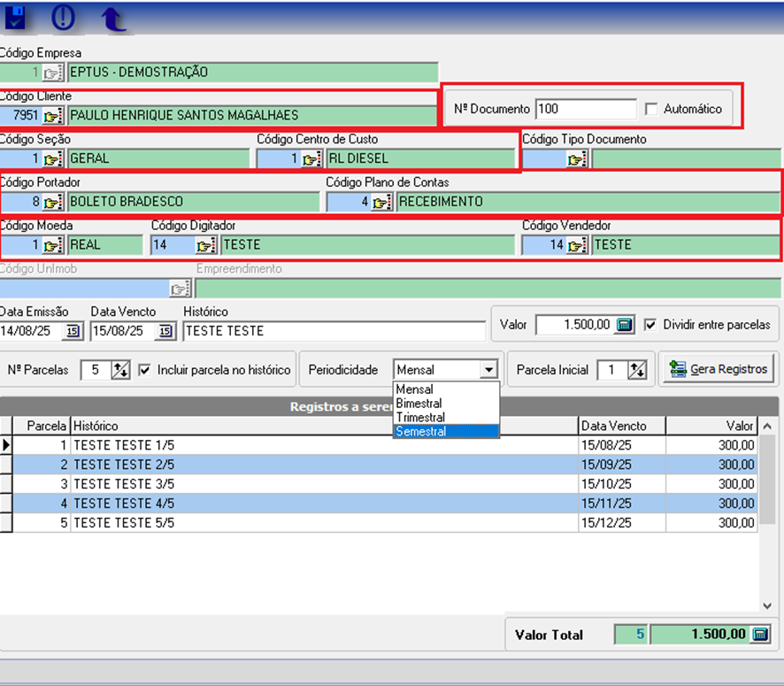Click the Nº Parcelas spinner control

119,370
